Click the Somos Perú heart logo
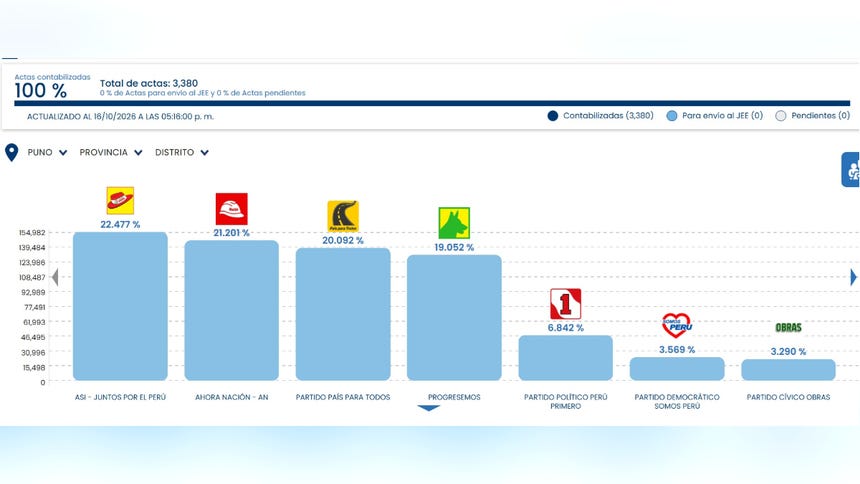860x484 pixels. 677,325
